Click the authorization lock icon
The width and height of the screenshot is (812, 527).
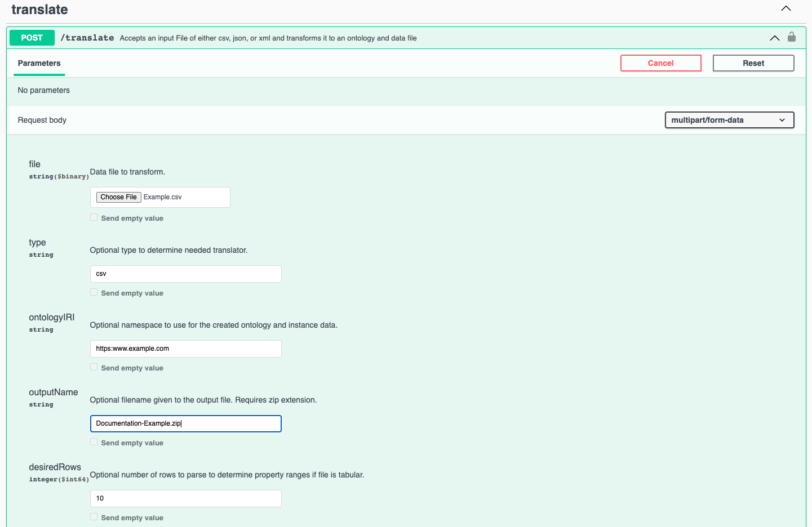click(791, 37)
